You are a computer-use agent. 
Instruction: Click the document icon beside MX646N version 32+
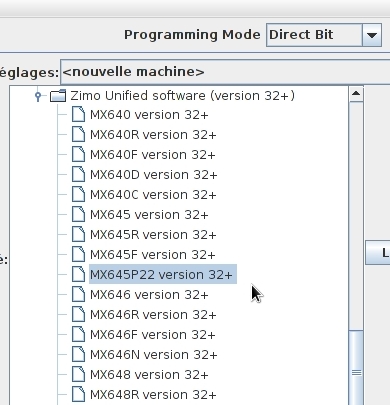point(78,354)
